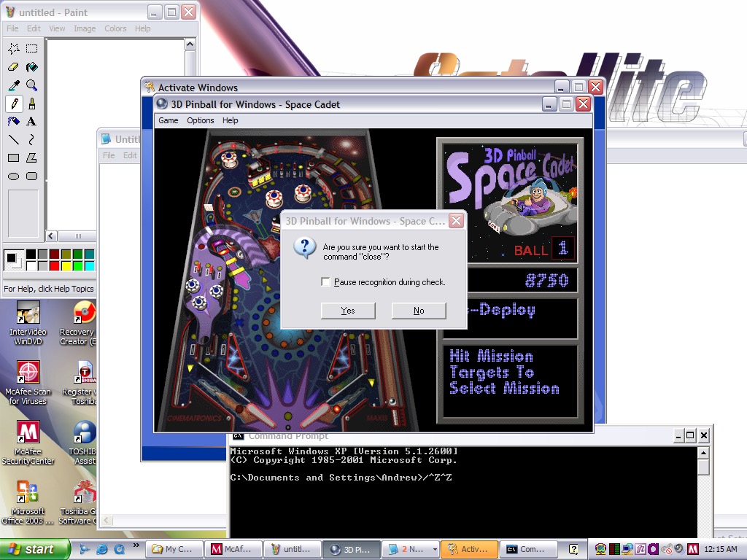The width and height of the screenshot is (747, 560).
Task: Pick the Magnifier tool in Paint
Action: tap(31, 85)
